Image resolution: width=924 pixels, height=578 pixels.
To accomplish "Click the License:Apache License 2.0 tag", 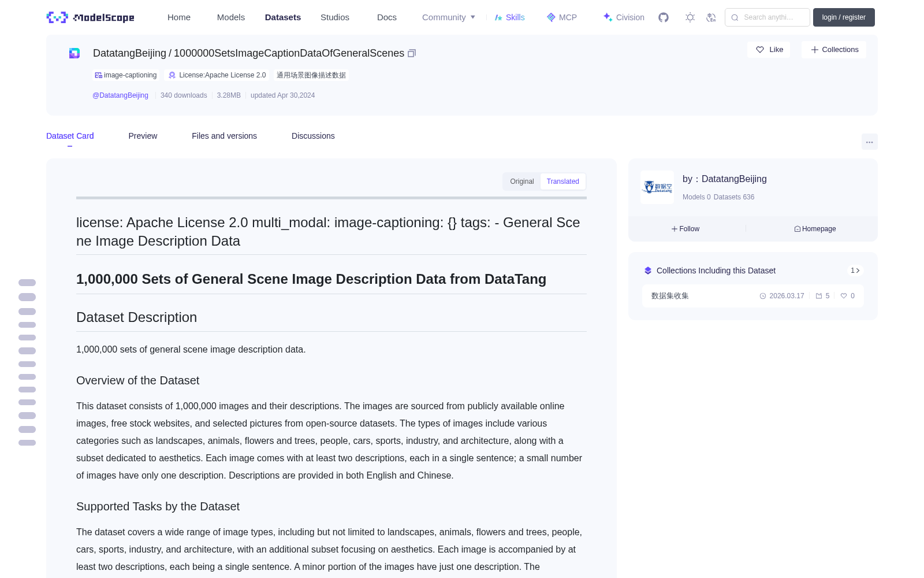I will [x=217, y=75].
